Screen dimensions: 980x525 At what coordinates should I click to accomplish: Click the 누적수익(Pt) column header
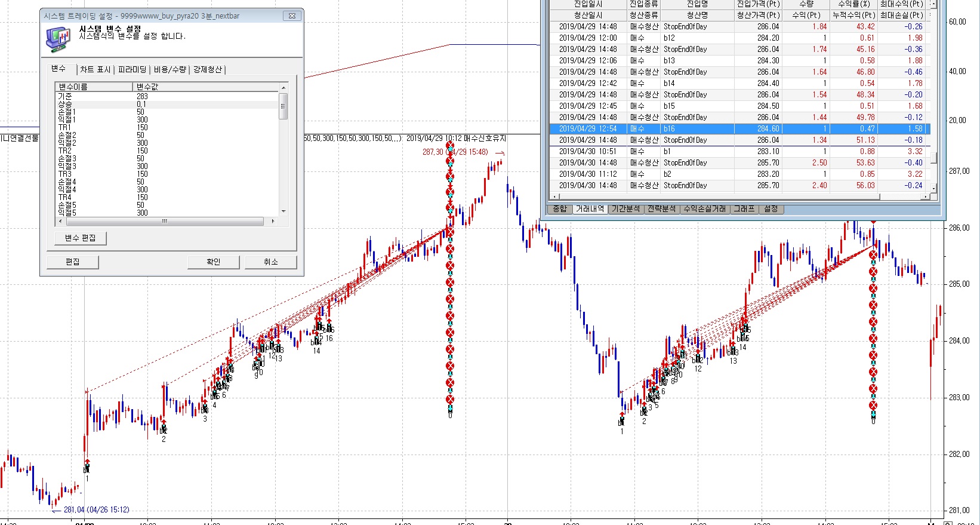tap(853, 16)
